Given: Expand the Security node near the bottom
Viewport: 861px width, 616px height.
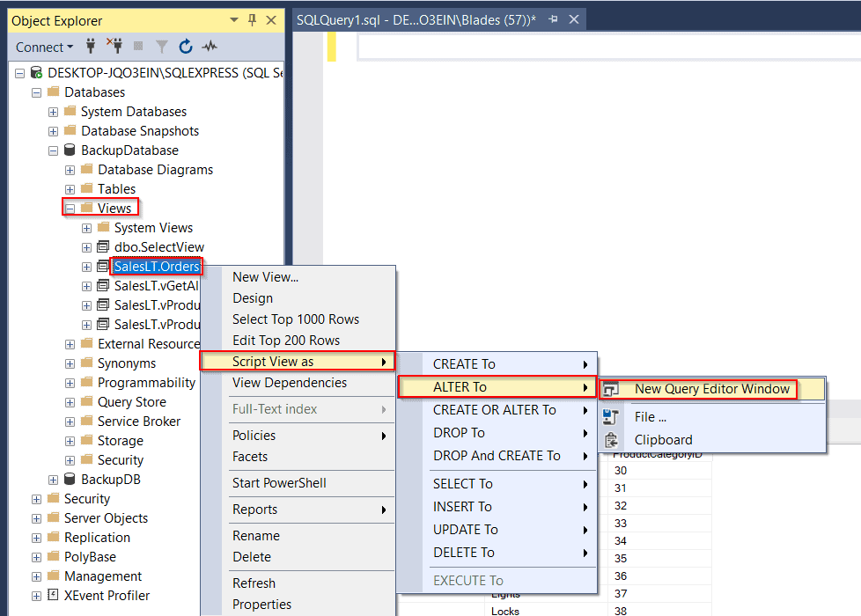Looking at the screenshot, I should pyautogui.click(x=35, y=498).
